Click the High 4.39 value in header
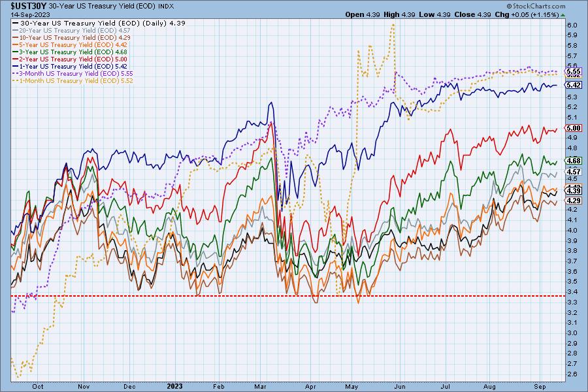 399,14
